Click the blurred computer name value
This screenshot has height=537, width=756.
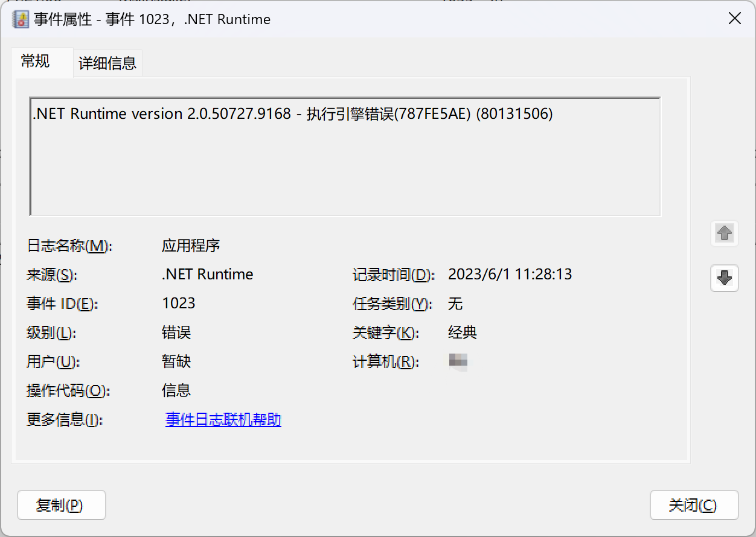click(x=458, y=361)
